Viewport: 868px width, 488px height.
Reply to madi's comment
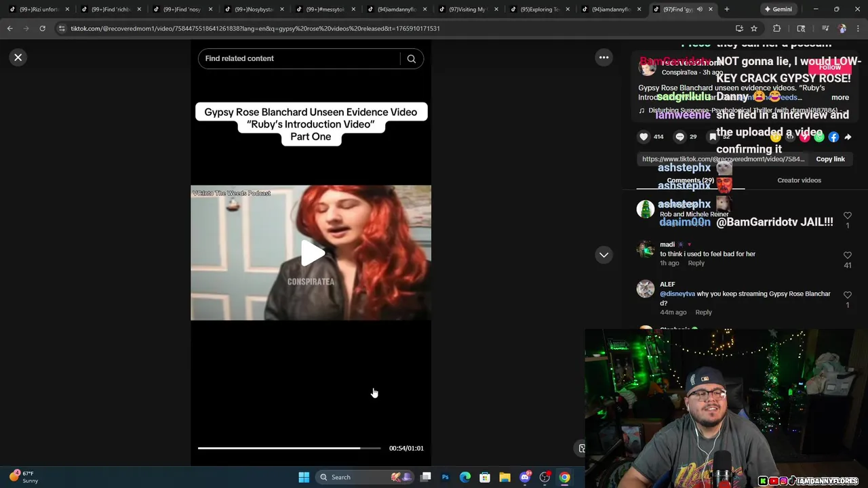tap(696, 263)
